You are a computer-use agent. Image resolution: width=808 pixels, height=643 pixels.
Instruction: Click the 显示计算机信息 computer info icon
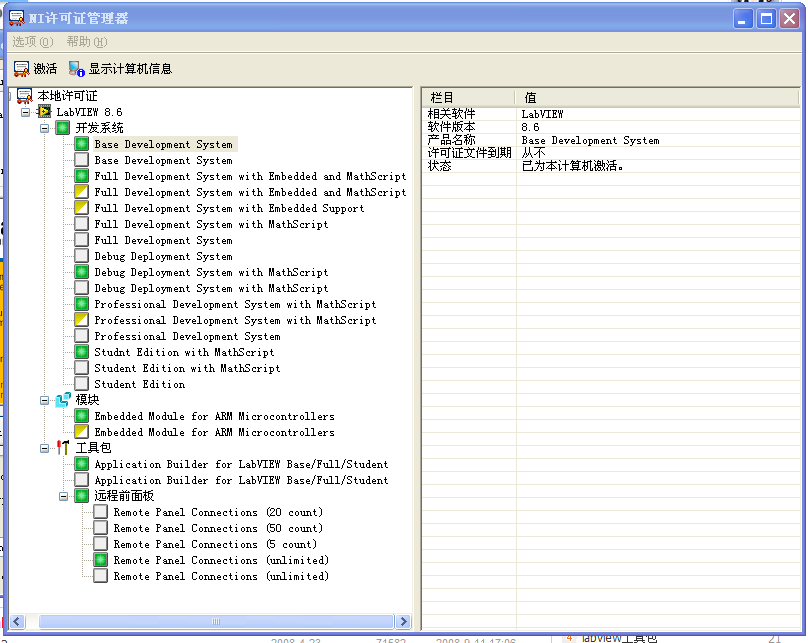(76, 69)
